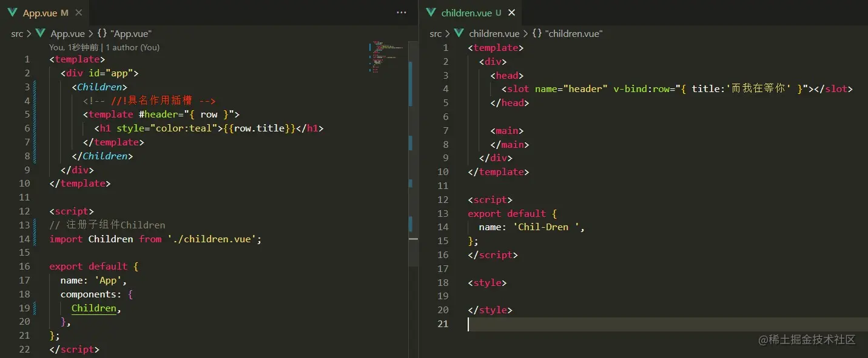
Task: Click the Vue icon on App.vue tab
Action: pos(12,13)
